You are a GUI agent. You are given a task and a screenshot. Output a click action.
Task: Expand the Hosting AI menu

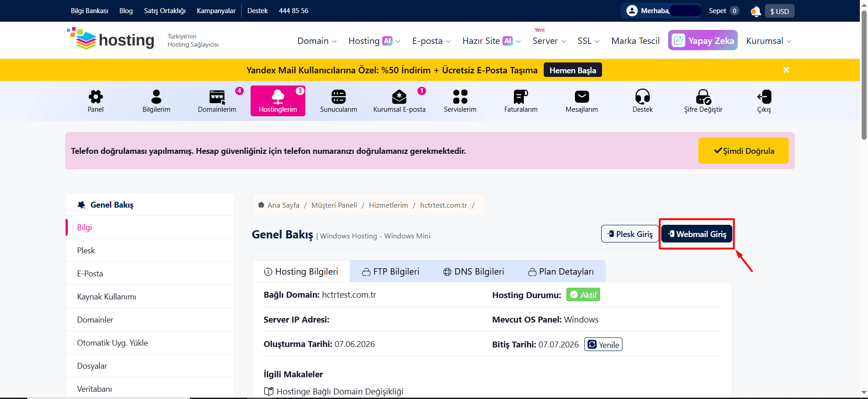(374, 41)
